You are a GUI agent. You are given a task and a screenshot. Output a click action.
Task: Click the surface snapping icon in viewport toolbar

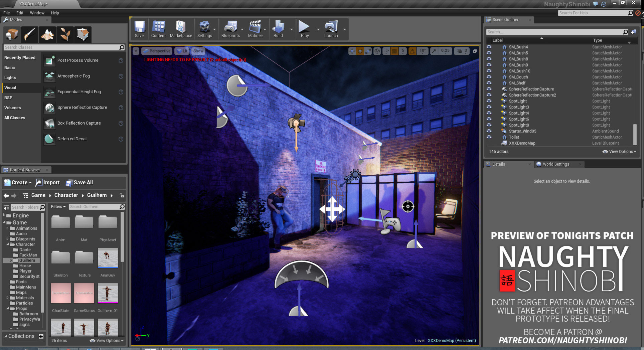386,51
